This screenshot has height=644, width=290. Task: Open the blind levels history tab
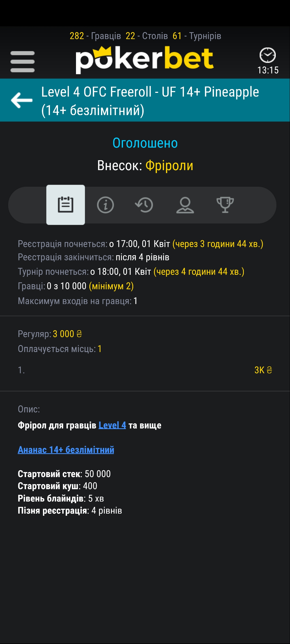pos(144,205)
